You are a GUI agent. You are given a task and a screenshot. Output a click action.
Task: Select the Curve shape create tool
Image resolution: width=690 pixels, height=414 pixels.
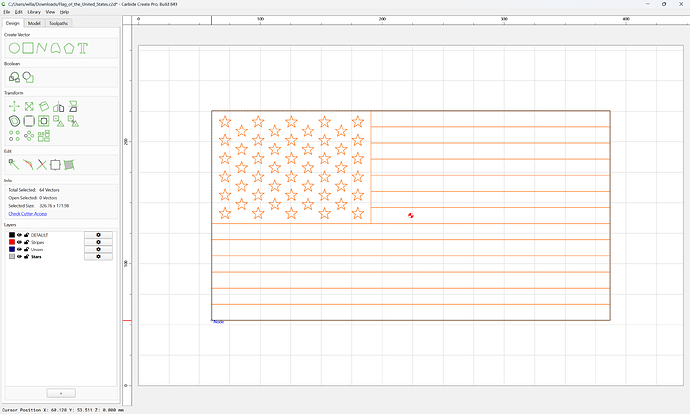point(55,48)
